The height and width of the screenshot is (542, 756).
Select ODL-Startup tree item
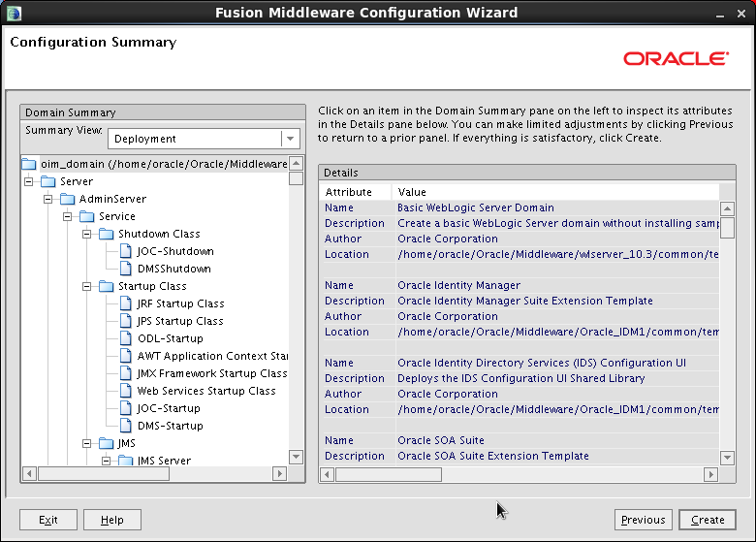171,338
